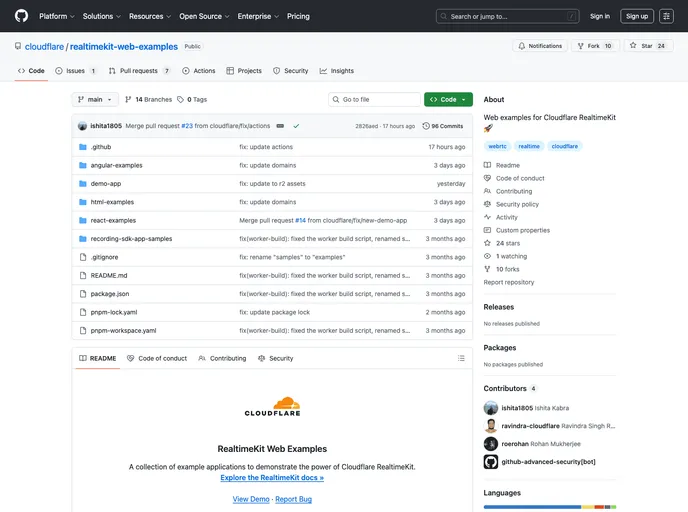Click the View Demo link

tap(251, 499)
